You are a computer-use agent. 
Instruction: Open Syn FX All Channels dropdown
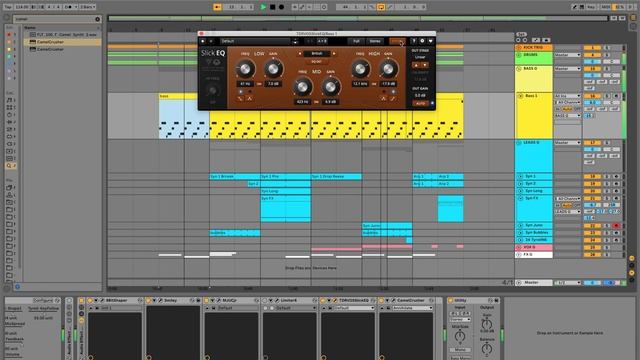(x=567, y=198)
